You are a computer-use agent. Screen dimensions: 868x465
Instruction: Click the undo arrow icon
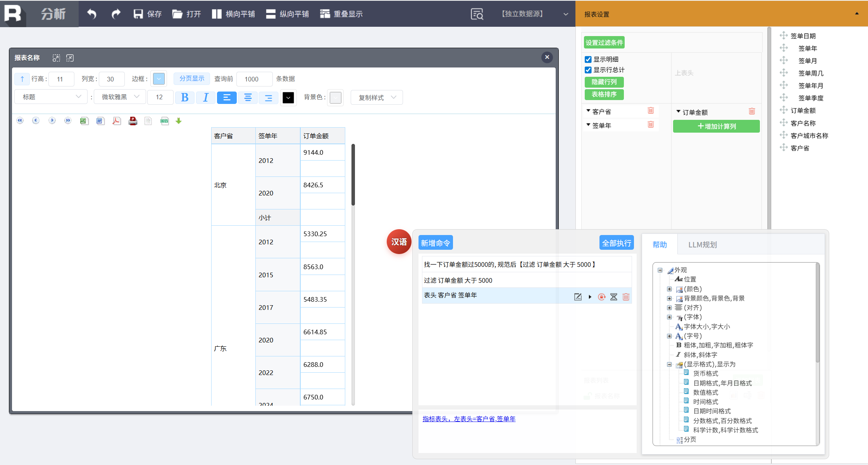[91, 14]
